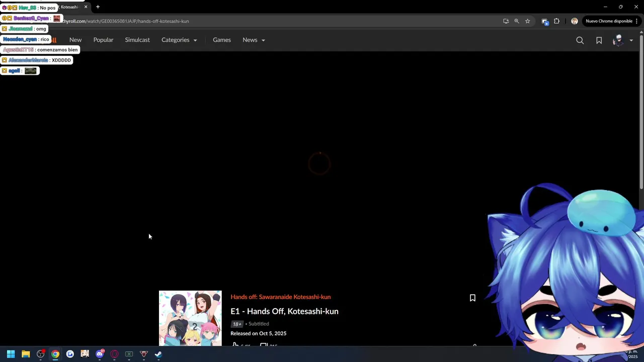Add episode to watchlist with bookmark icon
Image resolution: width=644 pixels, height=362 pixels.
(472, 298)
